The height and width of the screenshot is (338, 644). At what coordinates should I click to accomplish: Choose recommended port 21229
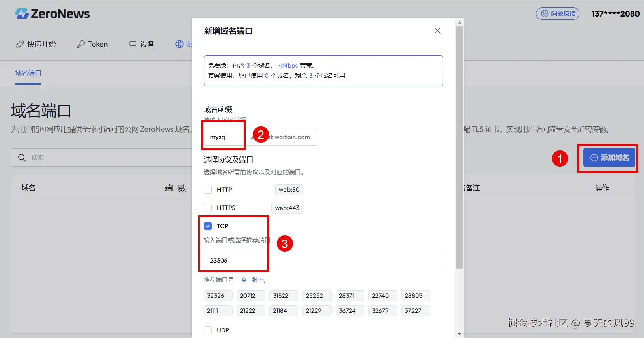pos(317,311)
